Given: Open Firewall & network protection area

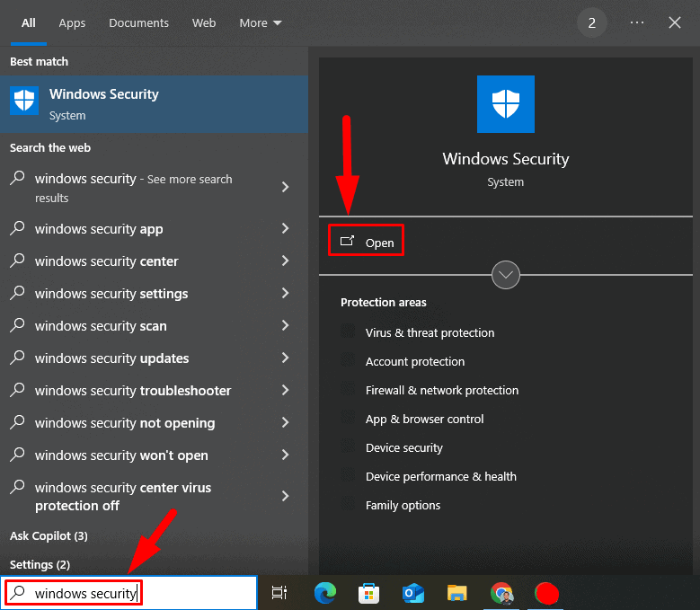Looking at the screenshot, I should tap(441, 391).
